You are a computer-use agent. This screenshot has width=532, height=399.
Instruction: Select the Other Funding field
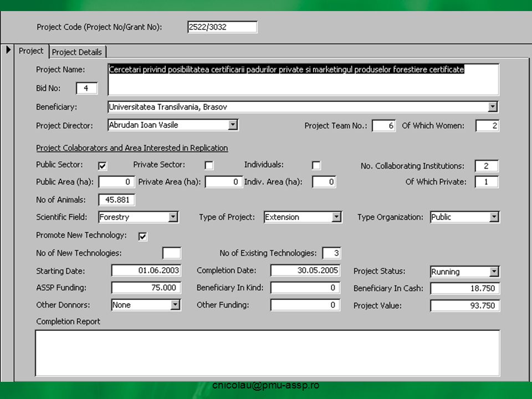(x=305, y=305)
